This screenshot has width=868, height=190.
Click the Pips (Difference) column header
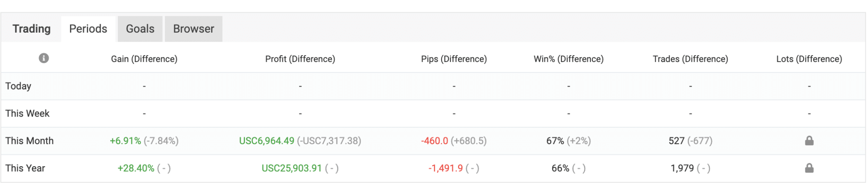click(454, 59)
